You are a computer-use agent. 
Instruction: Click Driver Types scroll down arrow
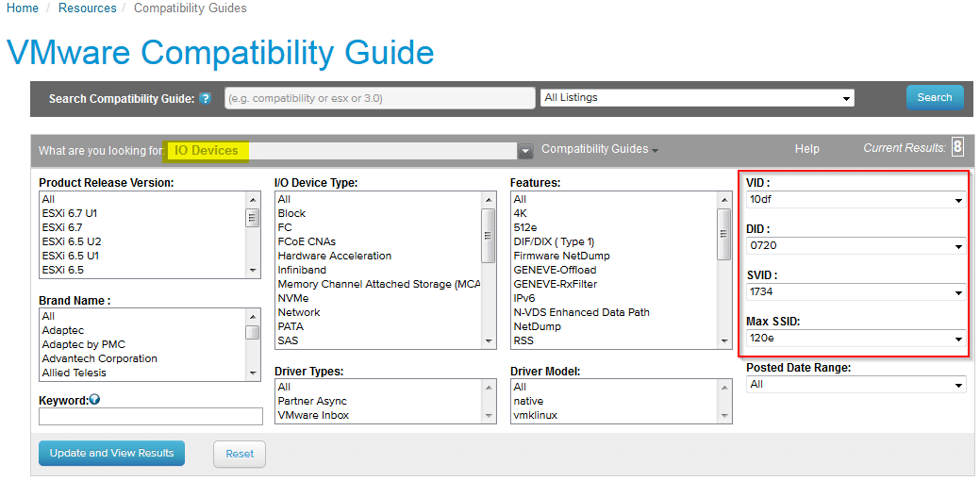[x=489, y=416]
